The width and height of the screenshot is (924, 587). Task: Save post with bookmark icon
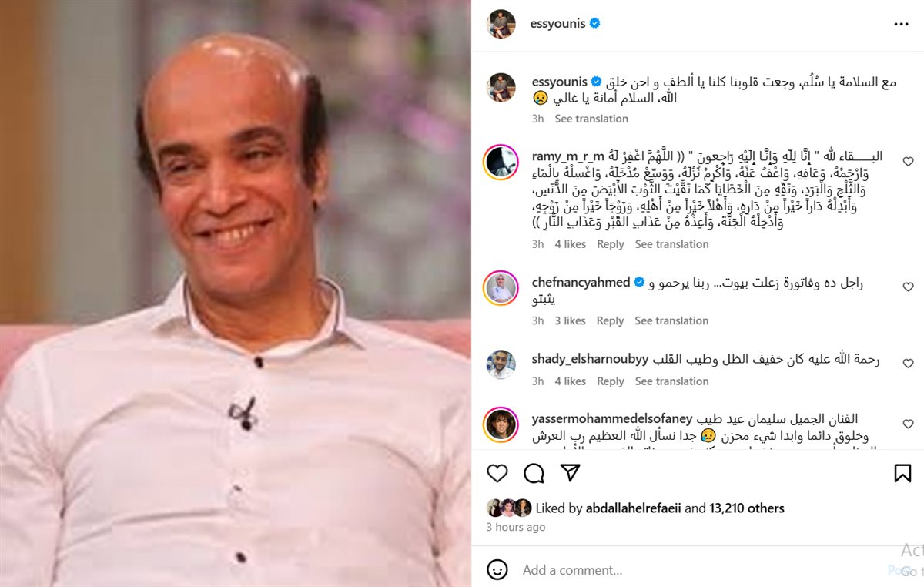point(902,473)
